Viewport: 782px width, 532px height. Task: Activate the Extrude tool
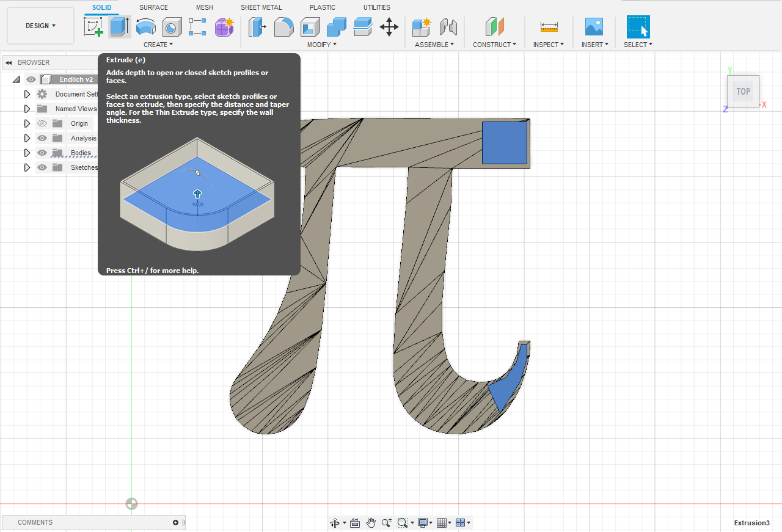(x=119, y=27)
